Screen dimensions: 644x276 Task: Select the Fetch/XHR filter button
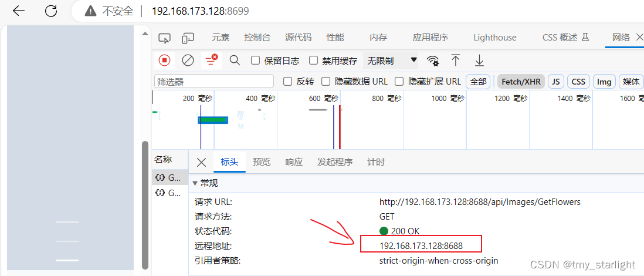point(521,82)
